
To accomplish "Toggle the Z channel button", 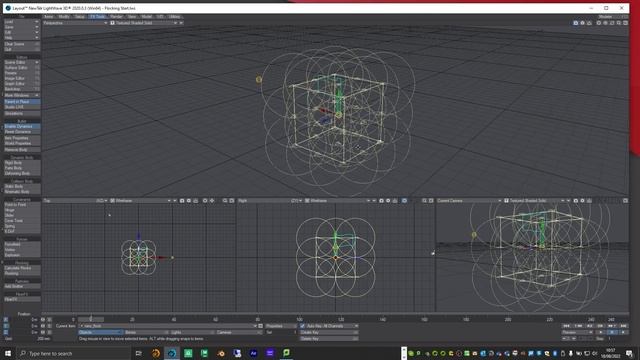I will tap(6, 332).
